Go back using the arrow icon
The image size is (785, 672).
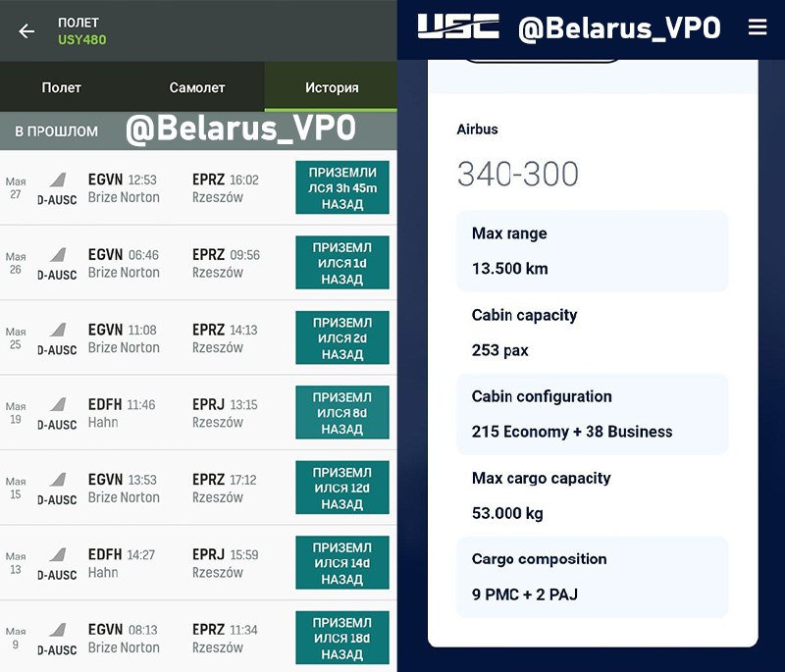(x=26, y=31)
